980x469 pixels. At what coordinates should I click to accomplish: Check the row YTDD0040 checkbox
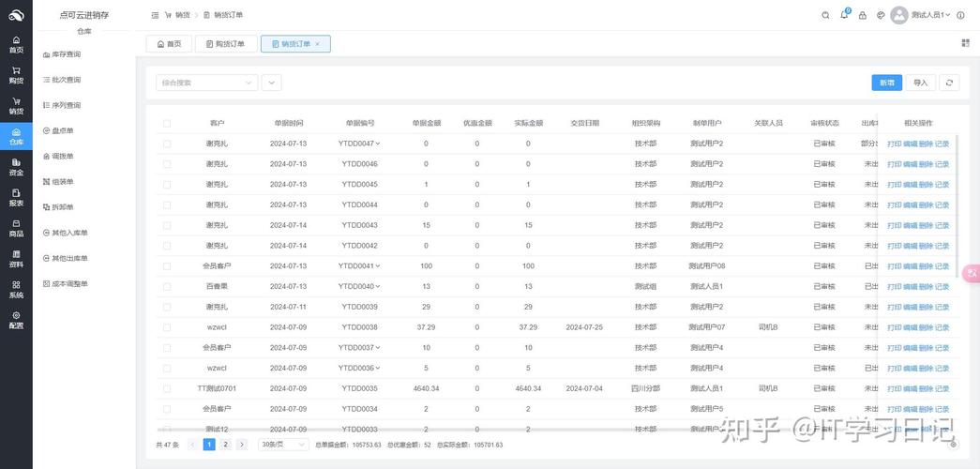(167, 286)
